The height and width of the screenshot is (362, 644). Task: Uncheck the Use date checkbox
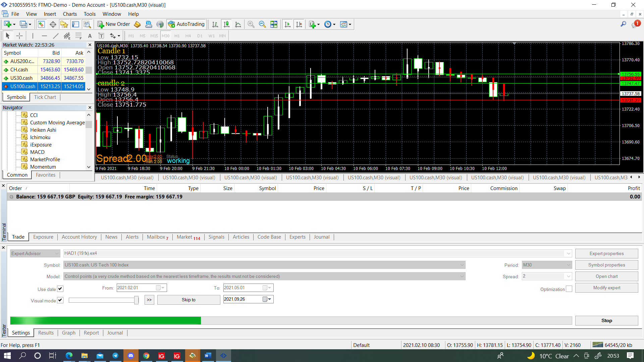(x=60, y=289)
